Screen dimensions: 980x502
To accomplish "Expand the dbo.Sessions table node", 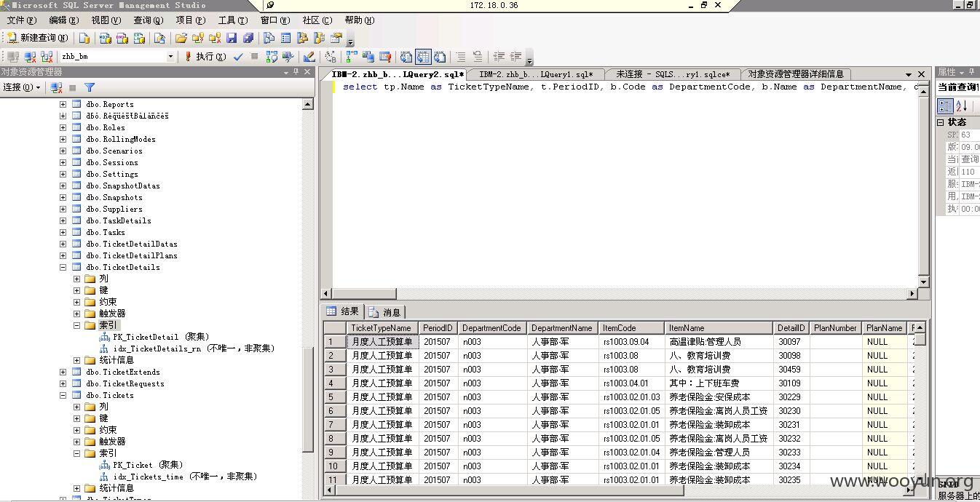I will pyautogui.click(x=63, y=162).
